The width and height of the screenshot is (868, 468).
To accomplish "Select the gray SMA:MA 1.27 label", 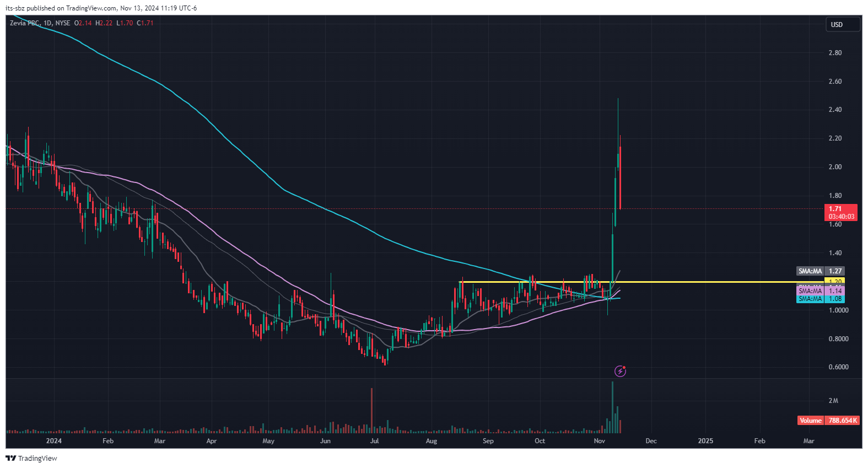I will click(821, 271).
